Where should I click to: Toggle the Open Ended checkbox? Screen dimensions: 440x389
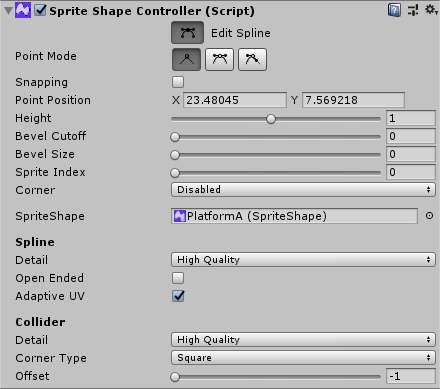click(x=178, y=278)
